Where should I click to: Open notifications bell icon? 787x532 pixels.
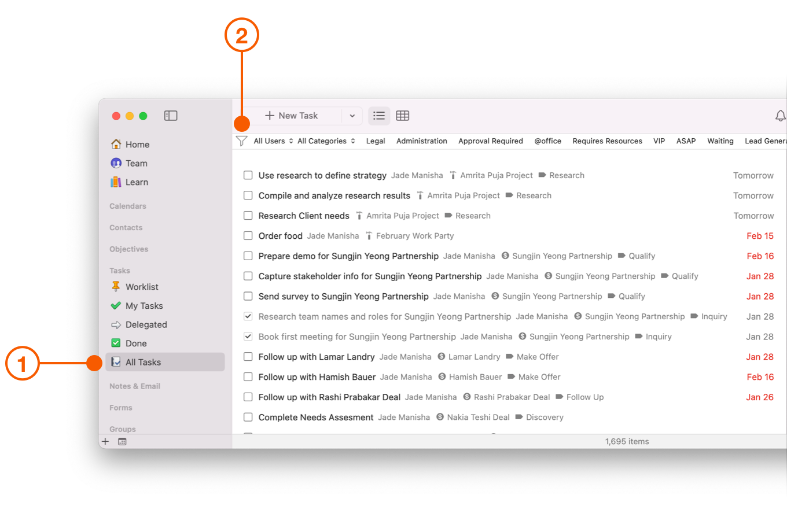[780, 116]
